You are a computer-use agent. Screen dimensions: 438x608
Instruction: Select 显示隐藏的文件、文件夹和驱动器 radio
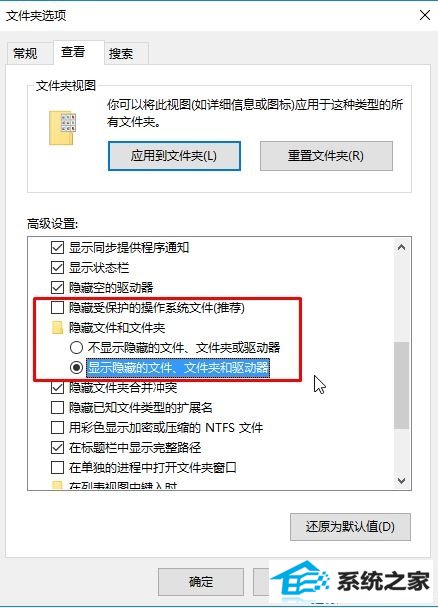click(x=76, y=367)
